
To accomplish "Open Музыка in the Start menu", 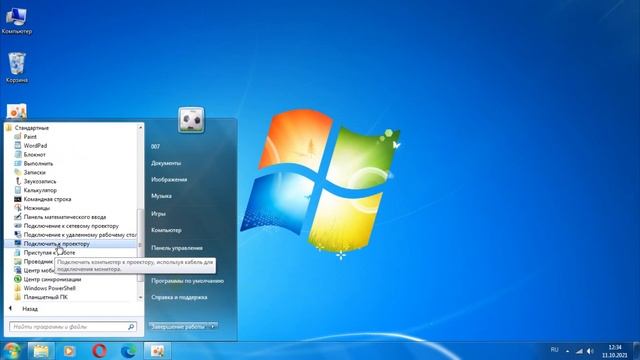I will [161, 196].
